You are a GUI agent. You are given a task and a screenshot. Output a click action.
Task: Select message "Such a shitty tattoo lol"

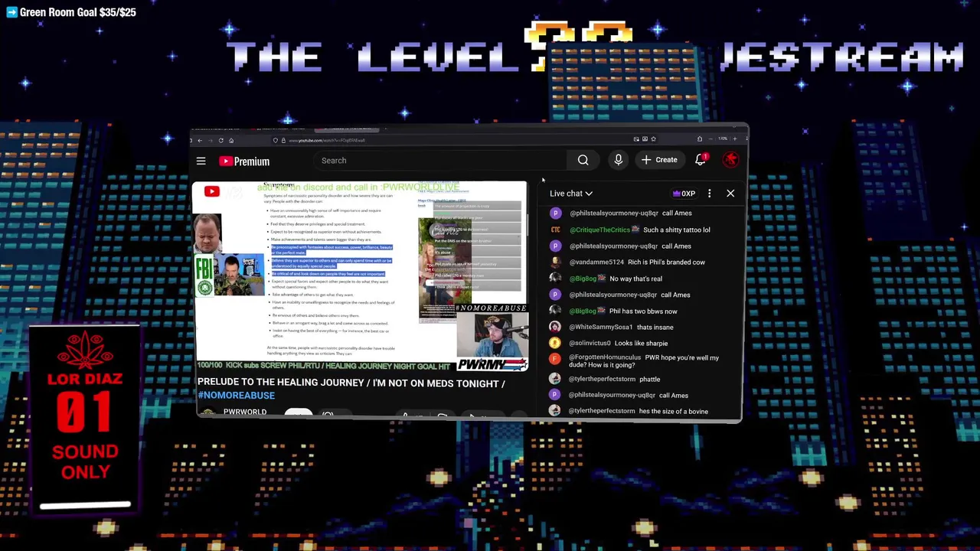677,230
